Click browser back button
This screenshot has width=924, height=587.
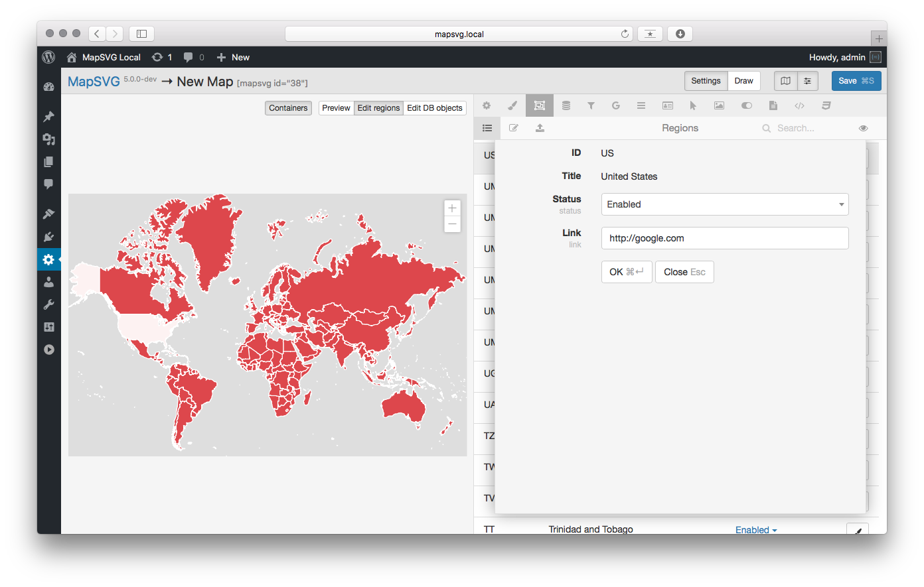point(97,33)
